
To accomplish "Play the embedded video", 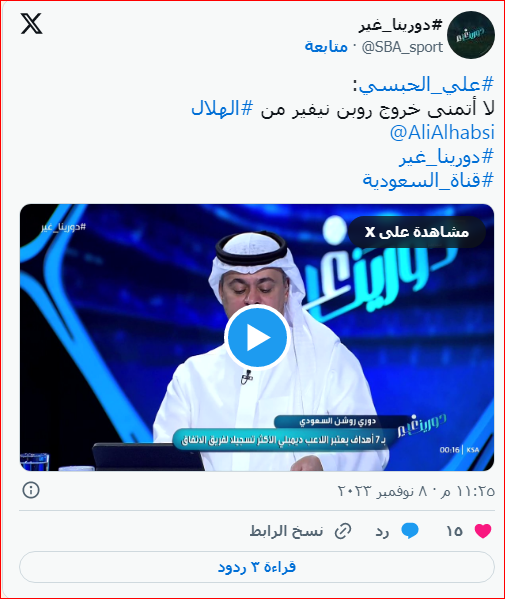I will tap(257, 338).
